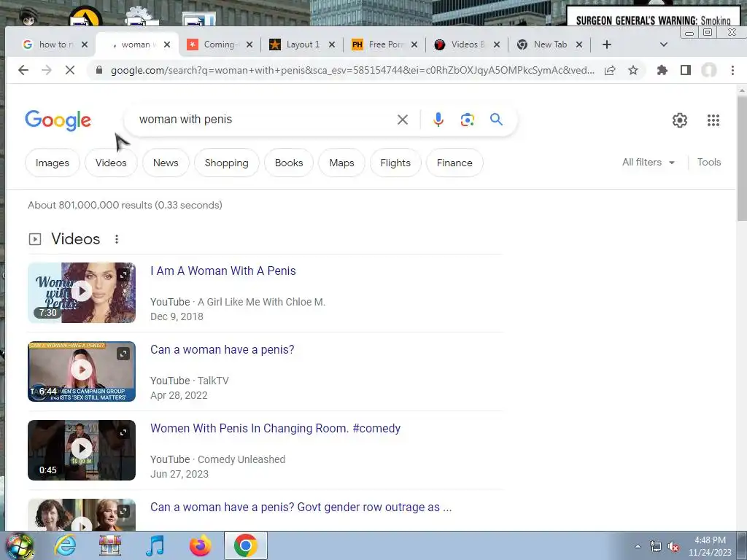Open Google quick settings gear
This screenshot has height=560, width=747.
680,120
